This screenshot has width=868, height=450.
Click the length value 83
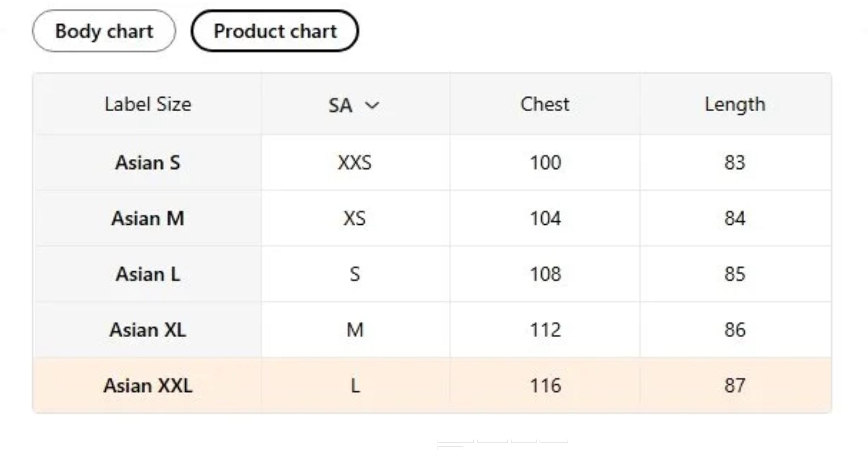[735, 163]
